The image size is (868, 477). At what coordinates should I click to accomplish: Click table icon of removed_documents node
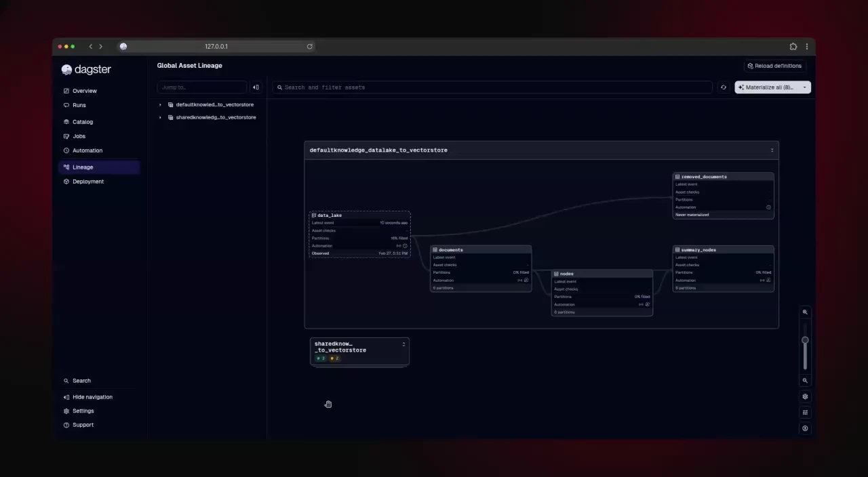677,177
